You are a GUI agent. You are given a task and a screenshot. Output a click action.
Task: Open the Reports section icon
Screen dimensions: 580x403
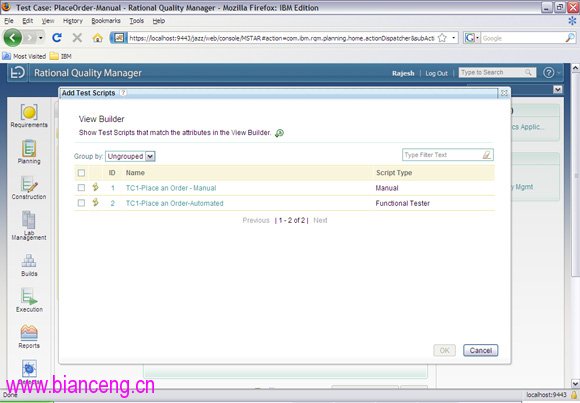point(29,332)
